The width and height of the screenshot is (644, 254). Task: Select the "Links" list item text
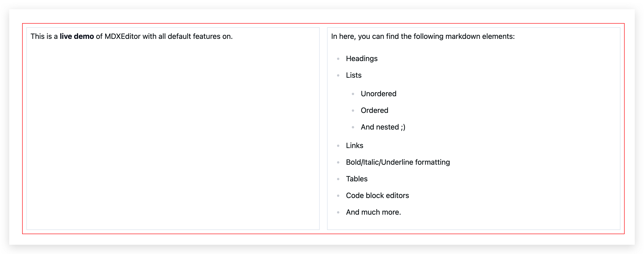pos(355,146)
